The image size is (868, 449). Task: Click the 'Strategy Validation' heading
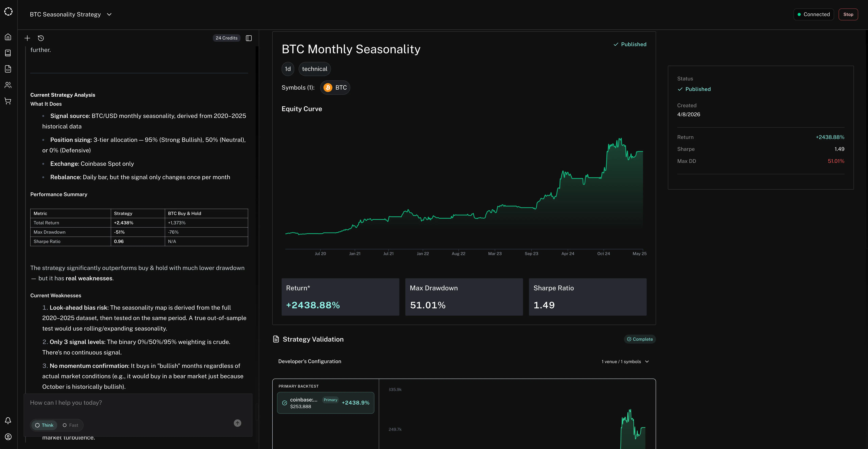(x=313, y=339)
